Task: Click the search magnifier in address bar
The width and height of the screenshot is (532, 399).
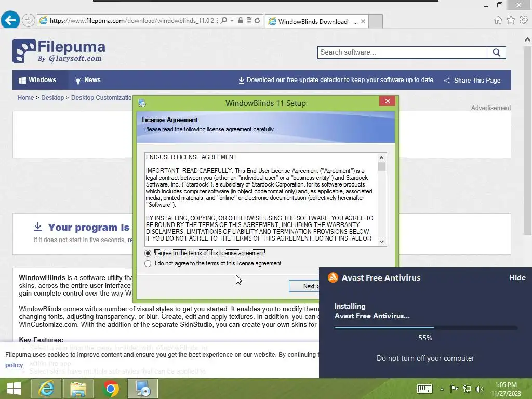Action: pyautogui.click(x=223, y=20)
